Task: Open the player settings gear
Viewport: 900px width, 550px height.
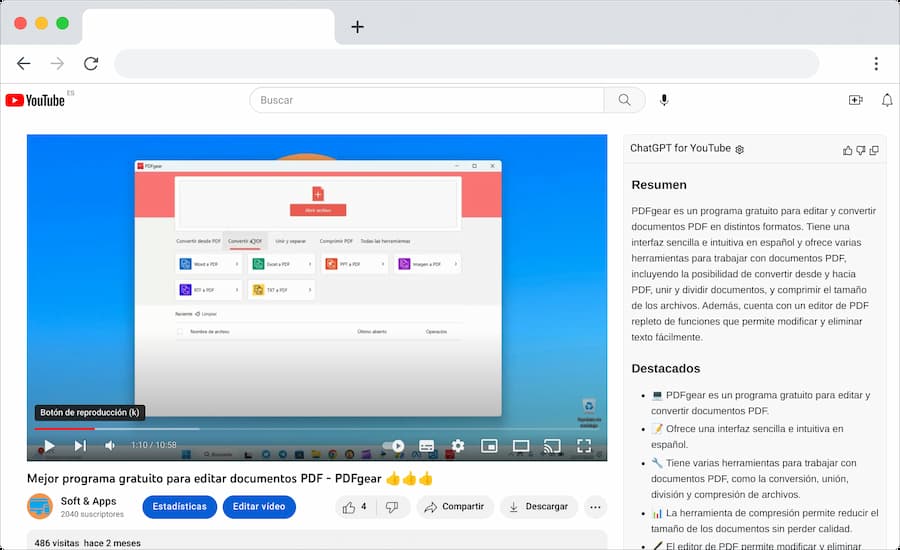Action: pos(457,446)
